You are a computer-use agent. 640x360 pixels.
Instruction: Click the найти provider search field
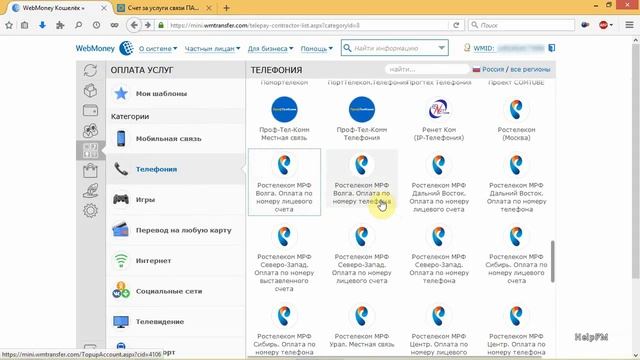pyautogui.click(x=427, y=69)
